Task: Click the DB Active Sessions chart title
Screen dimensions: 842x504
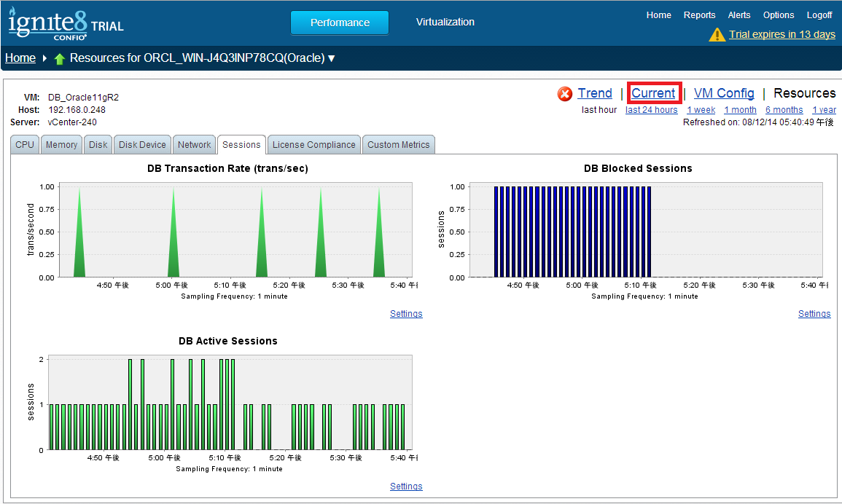Action: pyautogui.click(x=227, y=342)
